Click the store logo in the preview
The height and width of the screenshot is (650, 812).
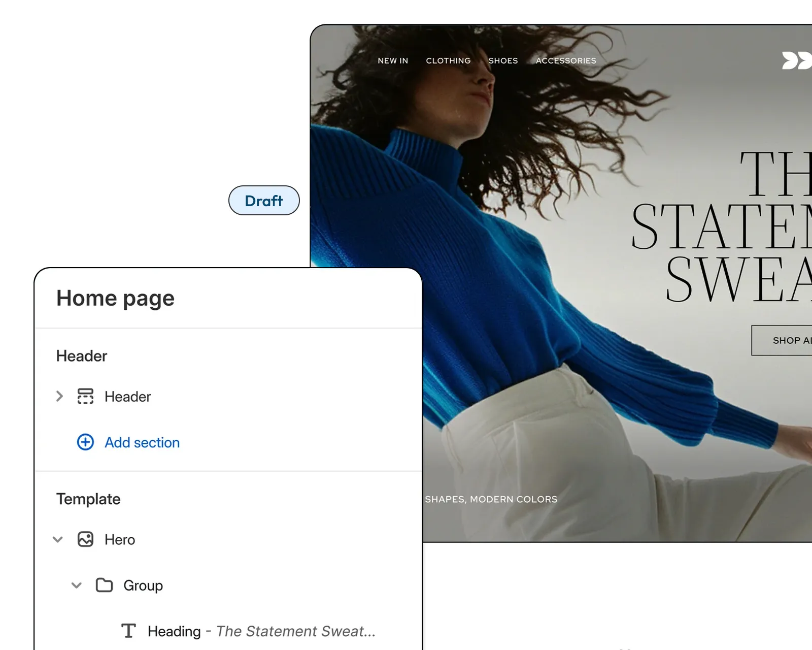point(796,60)
